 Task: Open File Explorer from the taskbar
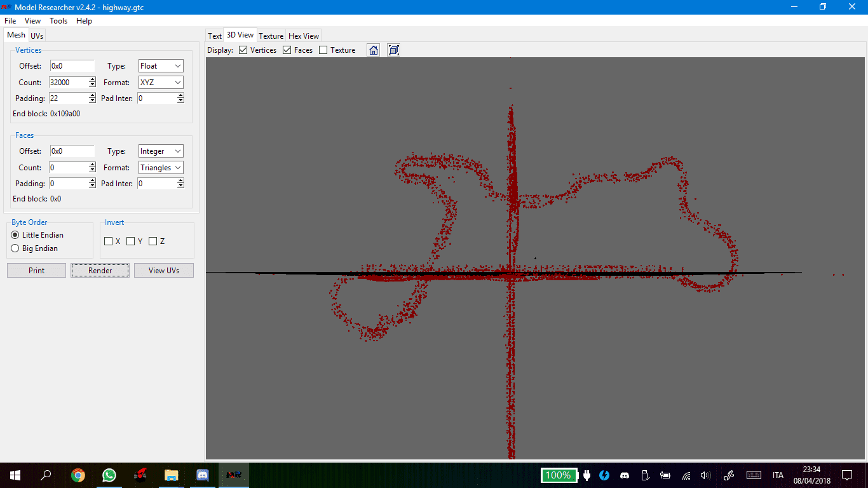point(172,475)
